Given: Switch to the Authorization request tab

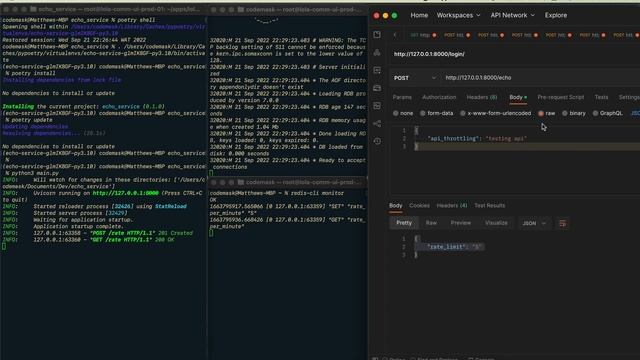Looking at the screenshot, I should (x=439, y=97).
